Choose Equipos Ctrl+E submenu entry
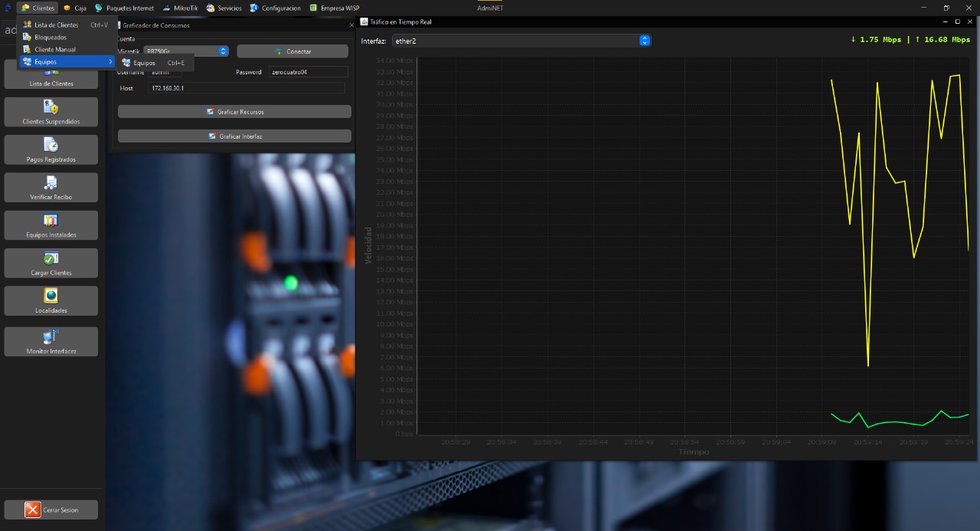Image resolution: width=980 pixels, height=531 pixels. tap(155, 63)
